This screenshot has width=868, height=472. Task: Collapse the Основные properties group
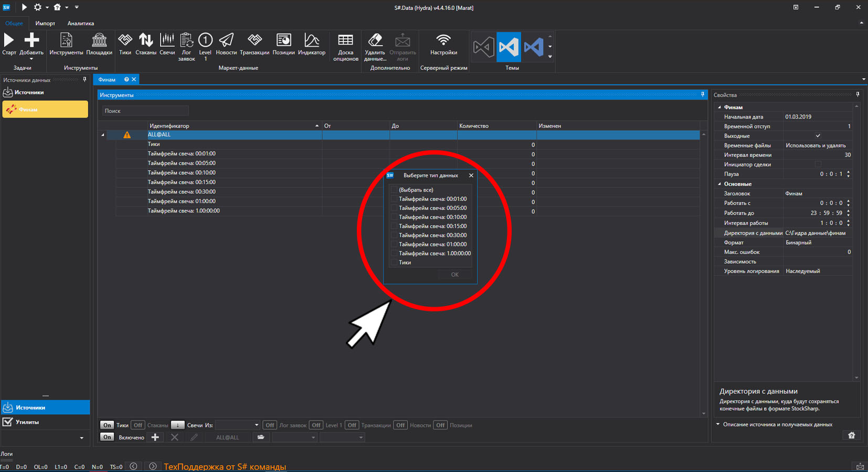719,184
